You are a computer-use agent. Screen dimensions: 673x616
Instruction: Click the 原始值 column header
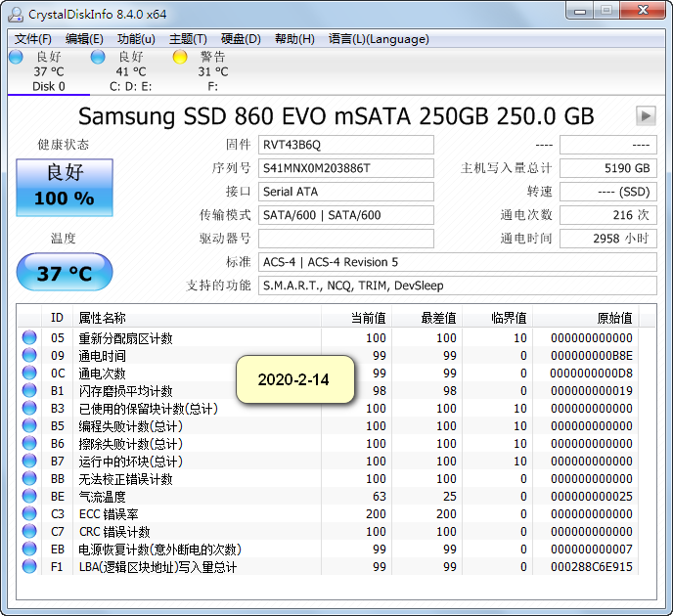(x=586, y=318)
